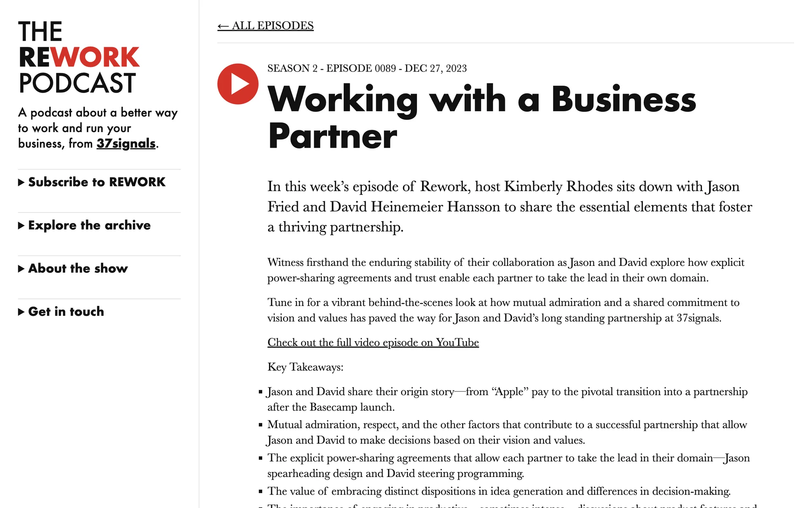Open the 37signals link in the sidebar

point(126,144)
